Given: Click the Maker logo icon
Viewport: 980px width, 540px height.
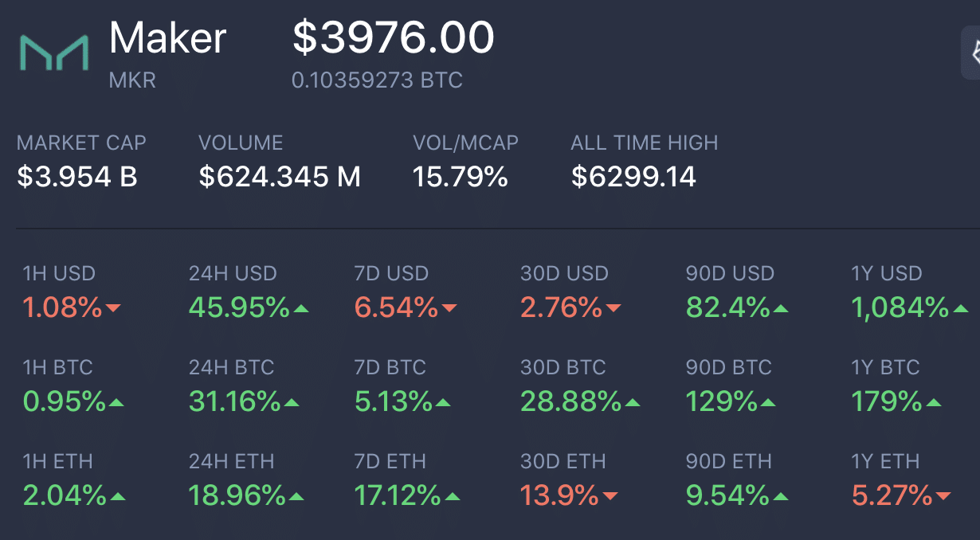Looking at the screenshot, I should 54,53.
